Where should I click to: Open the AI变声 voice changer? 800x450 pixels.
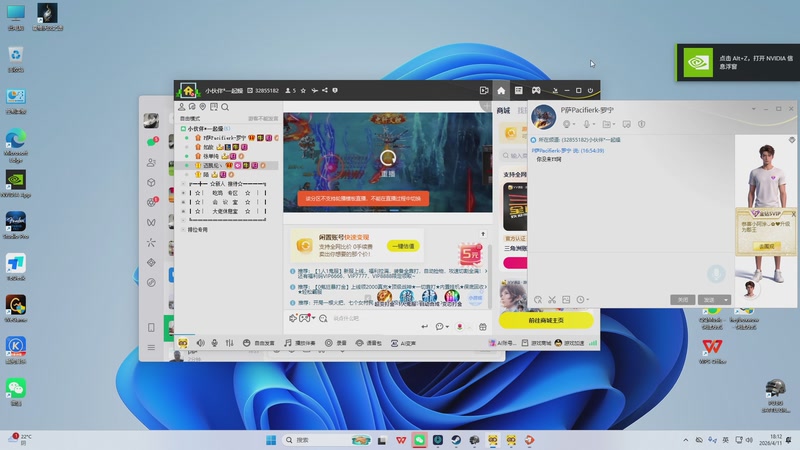tap(403, 343)
